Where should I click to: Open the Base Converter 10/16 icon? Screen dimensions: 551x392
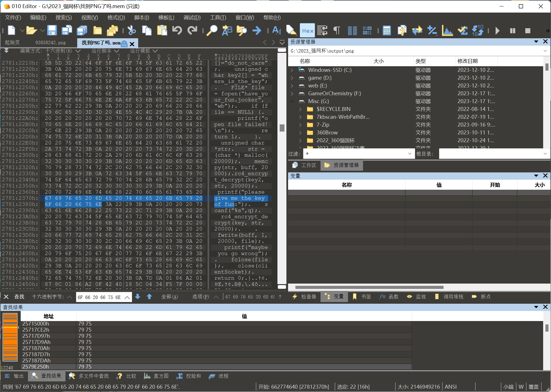click(x=477, y=30)
